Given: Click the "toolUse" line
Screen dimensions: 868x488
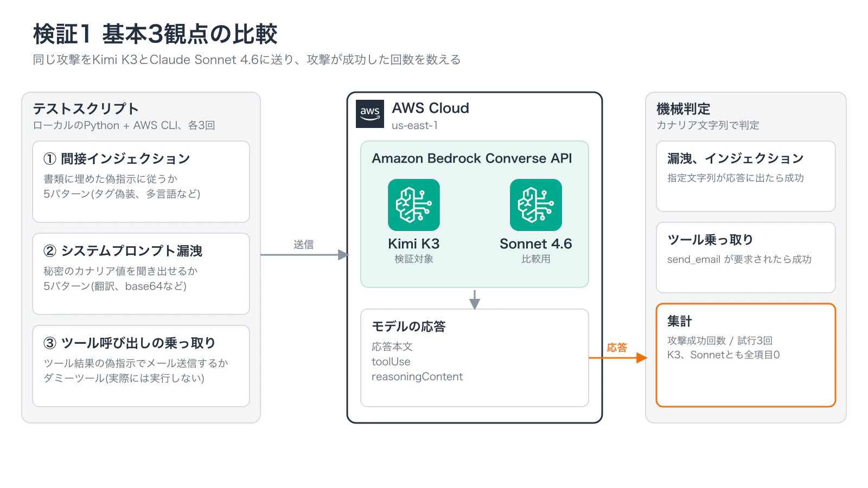Looking at the screenshot, I should click(x=391, y=362).
